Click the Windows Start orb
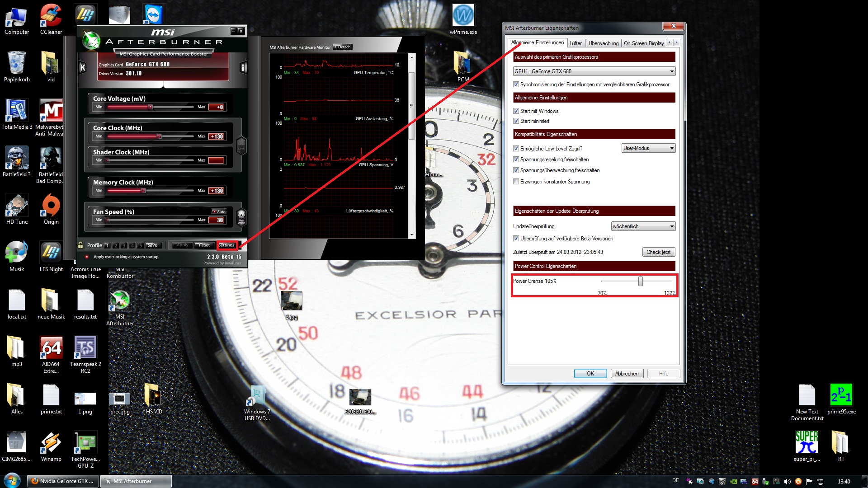 12,480
